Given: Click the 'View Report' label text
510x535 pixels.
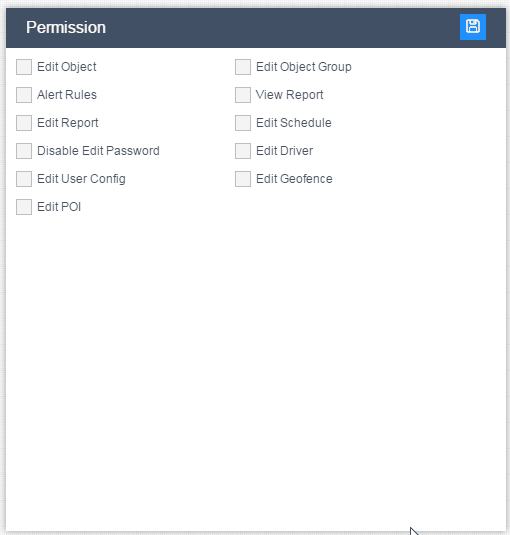Looking at the screenshot, I should point(290,95).
